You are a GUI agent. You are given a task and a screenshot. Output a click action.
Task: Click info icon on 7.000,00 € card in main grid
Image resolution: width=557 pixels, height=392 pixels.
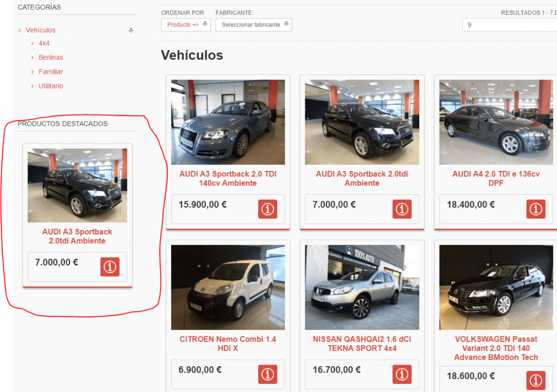coord(402,209)
